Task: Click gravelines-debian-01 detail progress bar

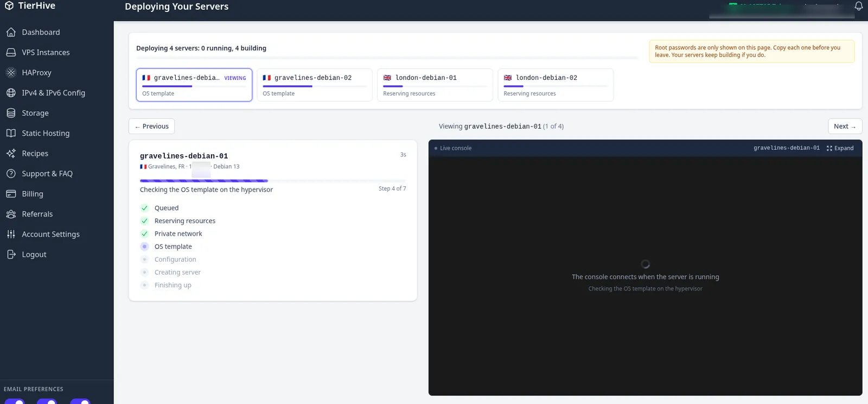Action: [273, 181]
